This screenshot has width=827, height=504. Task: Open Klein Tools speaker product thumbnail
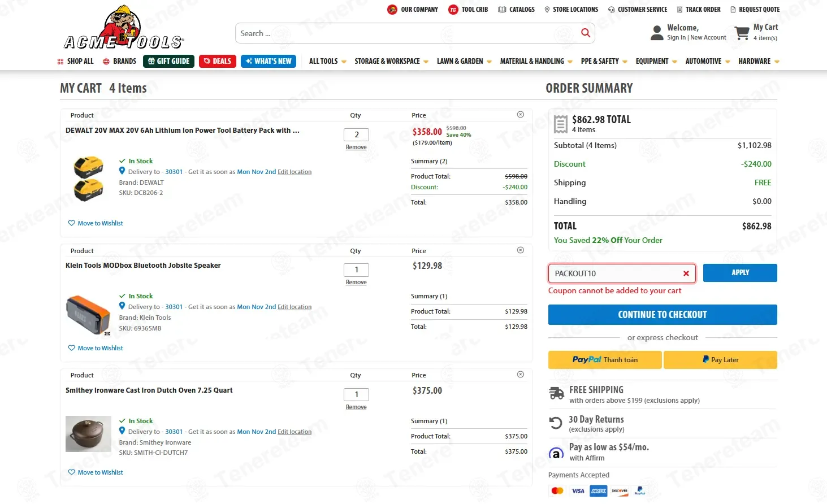[88, 315]
